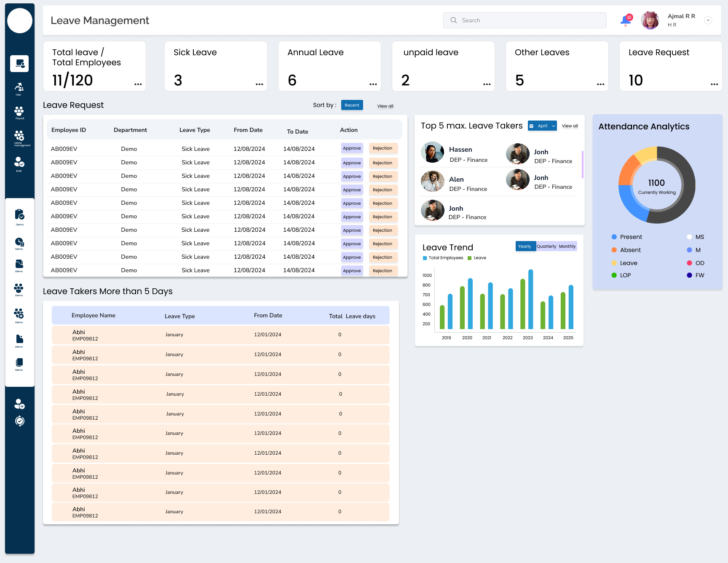Select the TMD sidebar icon
Screen dimensions: 728x563
coord(19,89)
